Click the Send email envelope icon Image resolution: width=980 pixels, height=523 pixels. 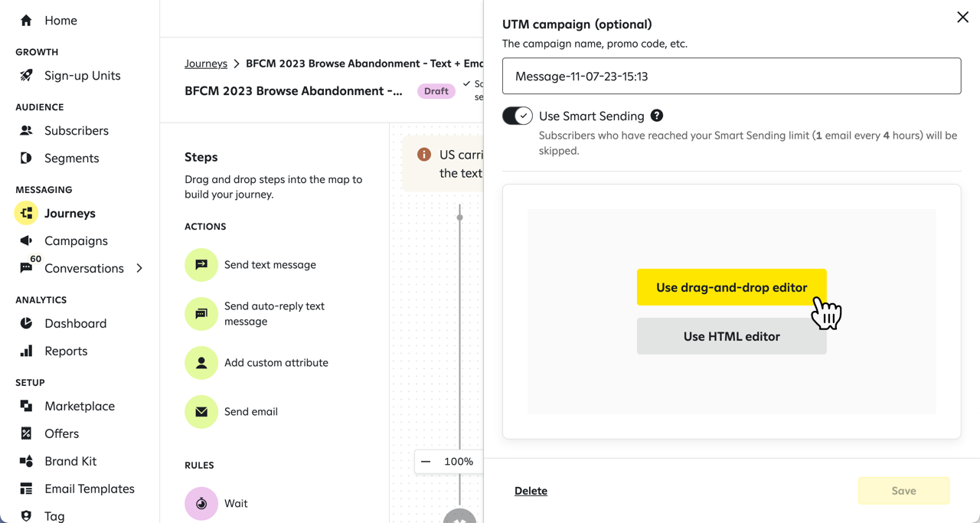coord(201,411)
